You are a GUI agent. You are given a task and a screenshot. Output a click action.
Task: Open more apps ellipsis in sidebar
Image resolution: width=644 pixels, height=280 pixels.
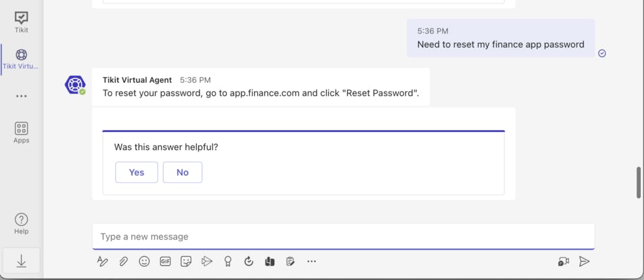point(21,96)
